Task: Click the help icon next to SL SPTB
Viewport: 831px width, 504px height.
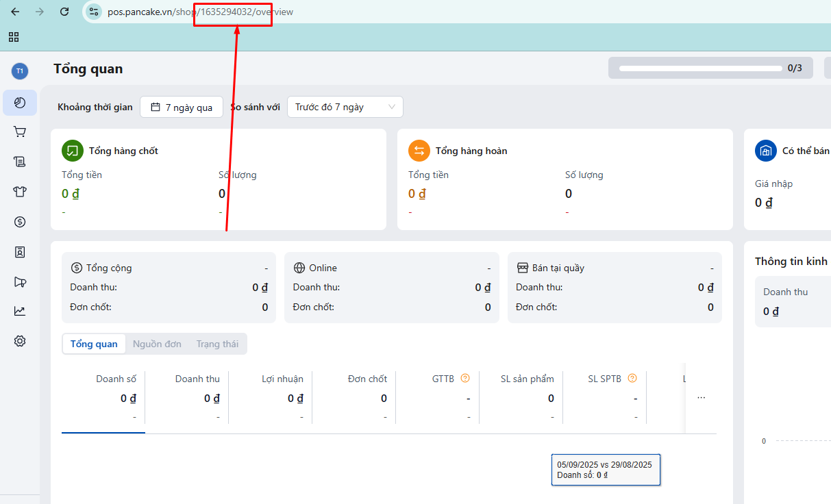Action: pos(632,378)
